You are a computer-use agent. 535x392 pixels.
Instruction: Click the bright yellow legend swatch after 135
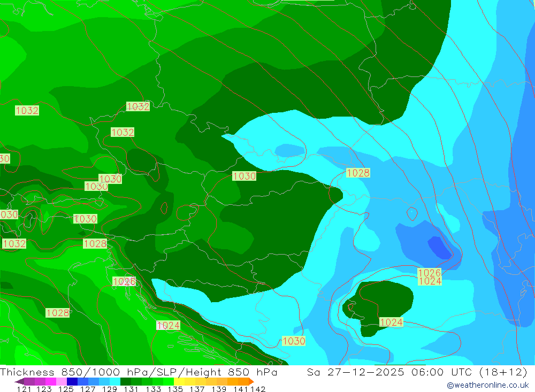pyautogui.click(x=179, y=381)
